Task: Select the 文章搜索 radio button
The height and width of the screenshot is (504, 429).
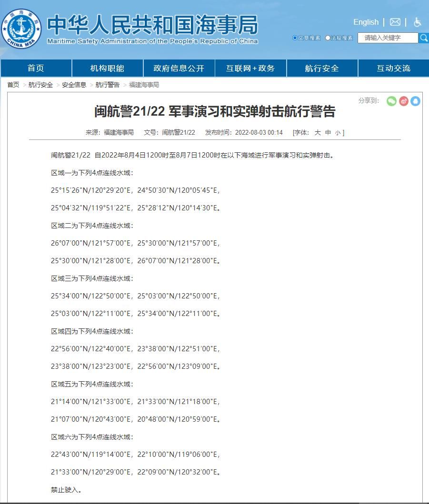Action: [x=295, y=38]
